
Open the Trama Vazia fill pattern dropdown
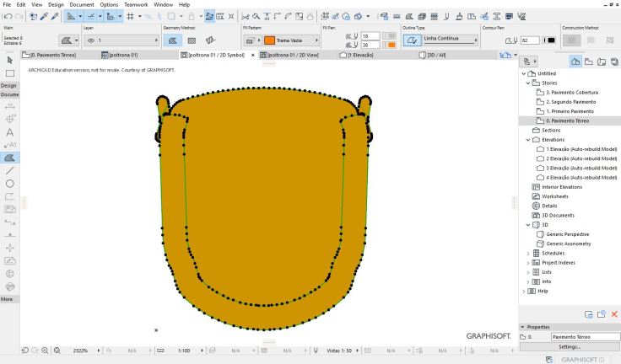click(x=291, y=40)
